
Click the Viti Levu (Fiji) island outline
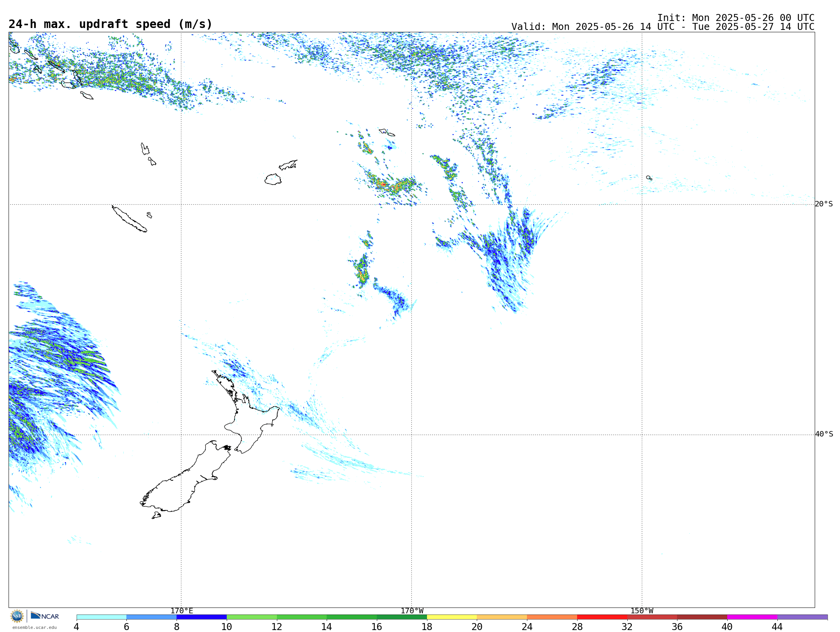(x=273, y=179)
